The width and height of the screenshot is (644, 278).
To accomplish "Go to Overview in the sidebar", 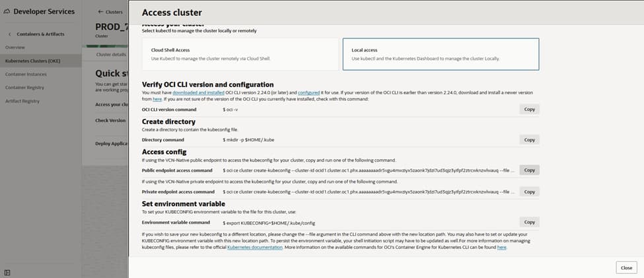I will (15, 48).
